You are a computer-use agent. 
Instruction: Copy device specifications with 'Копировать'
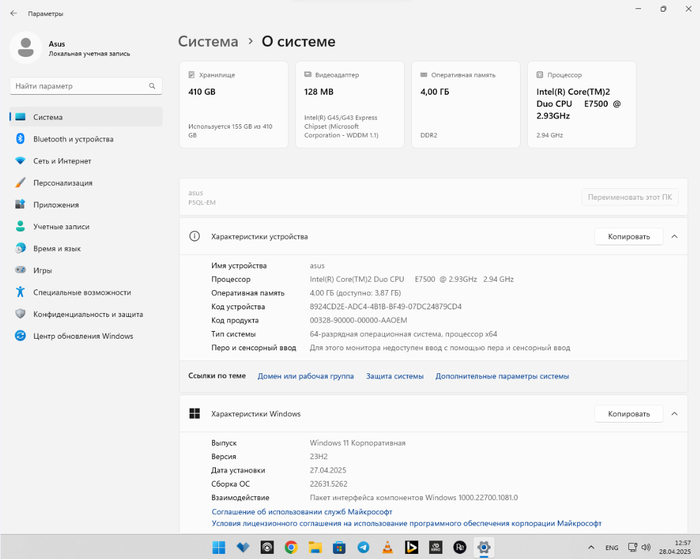point(629,237)
